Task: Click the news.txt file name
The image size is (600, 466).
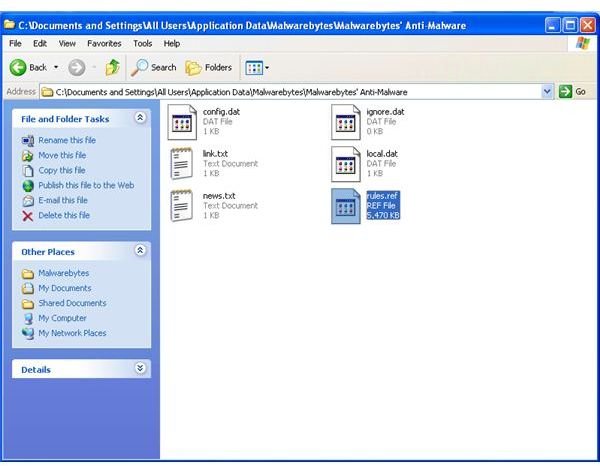Action: (219, 196)
